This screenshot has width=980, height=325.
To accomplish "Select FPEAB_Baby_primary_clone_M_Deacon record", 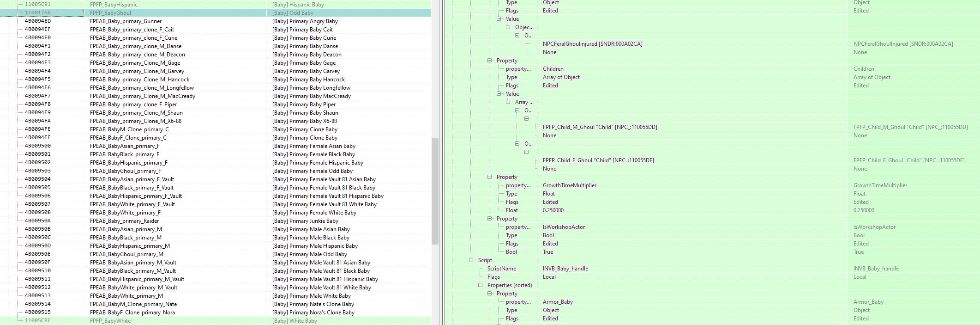I will [x=216, y=55].
